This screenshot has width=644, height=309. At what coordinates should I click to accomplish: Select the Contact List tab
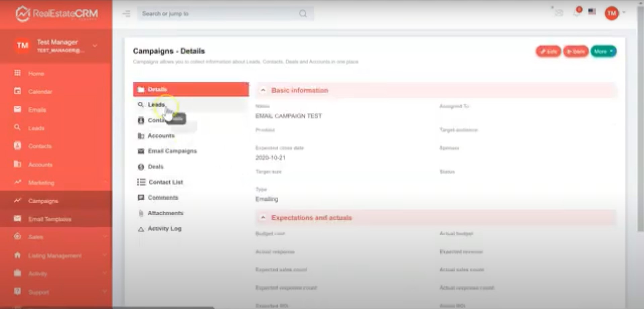tap(165, 182)
